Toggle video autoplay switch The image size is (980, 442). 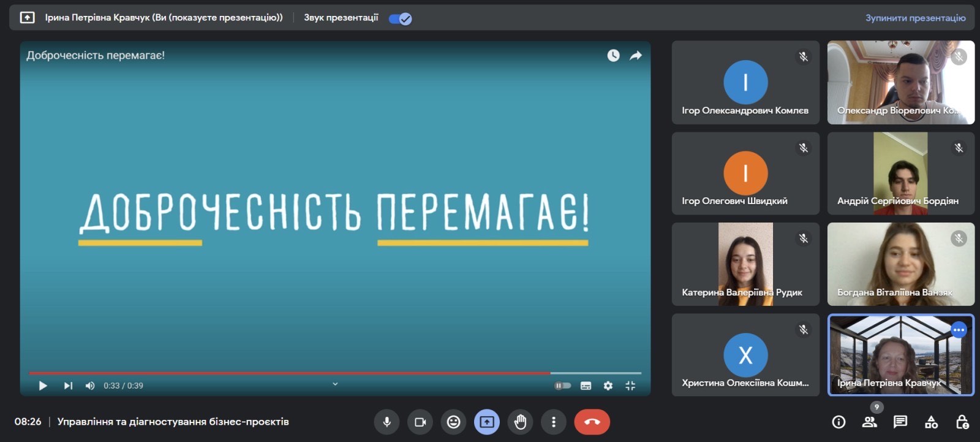(x=562, y=386)
